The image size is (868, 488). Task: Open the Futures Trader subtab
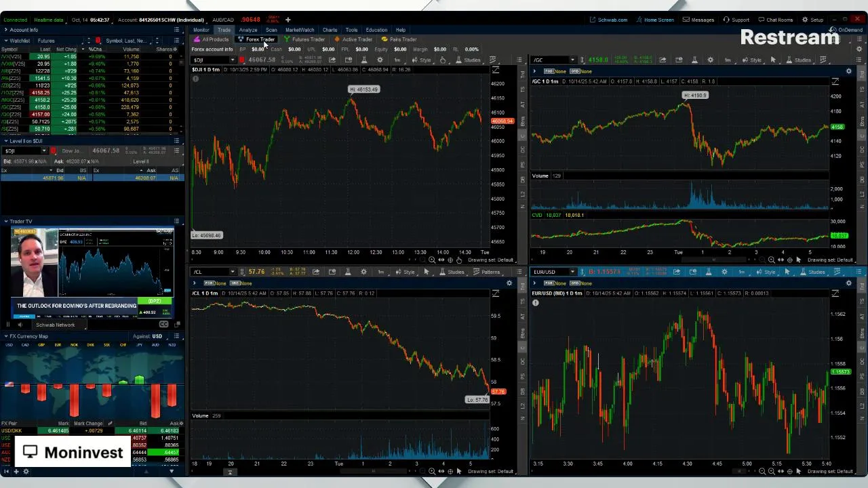[x=304, y=39]
